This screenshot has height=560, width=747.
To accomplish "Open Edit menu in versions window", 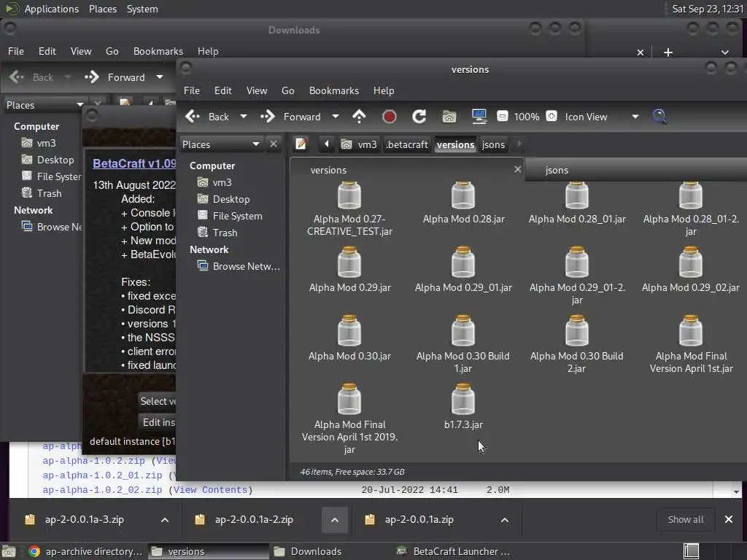I will tap(223, 90).
